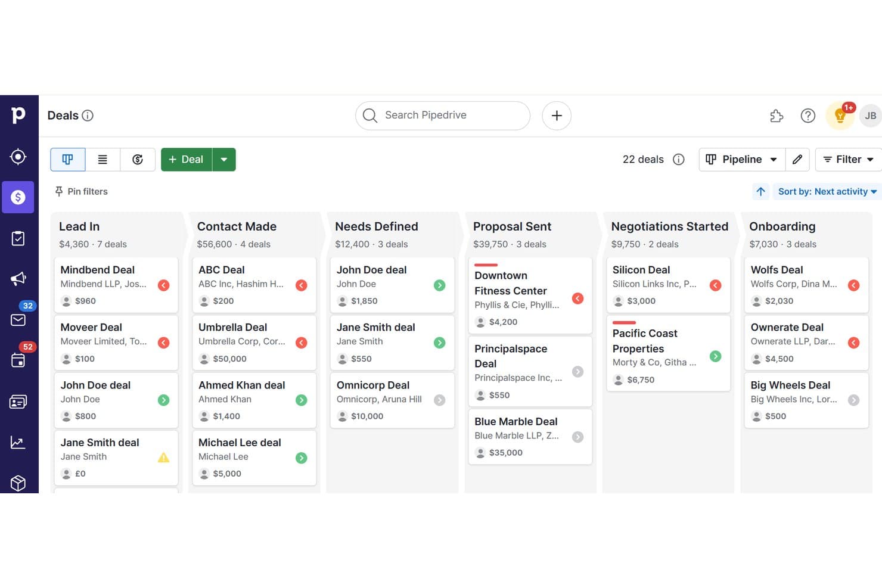Switch to list view

[x=103, y=159]
